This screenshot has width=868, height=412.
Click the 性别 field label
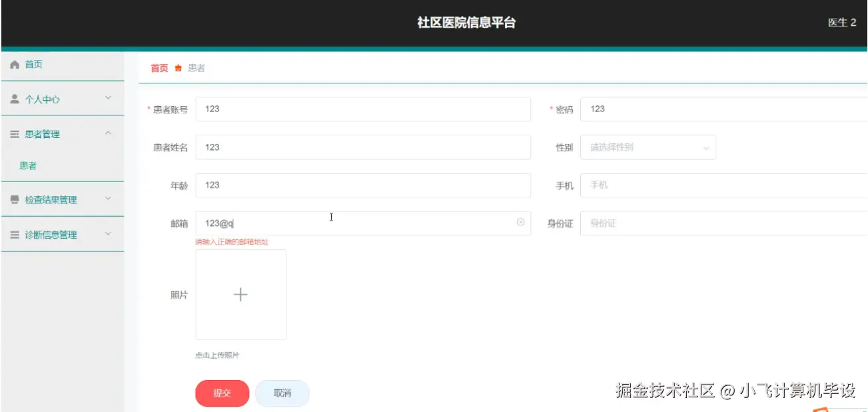tap(564, 147)
